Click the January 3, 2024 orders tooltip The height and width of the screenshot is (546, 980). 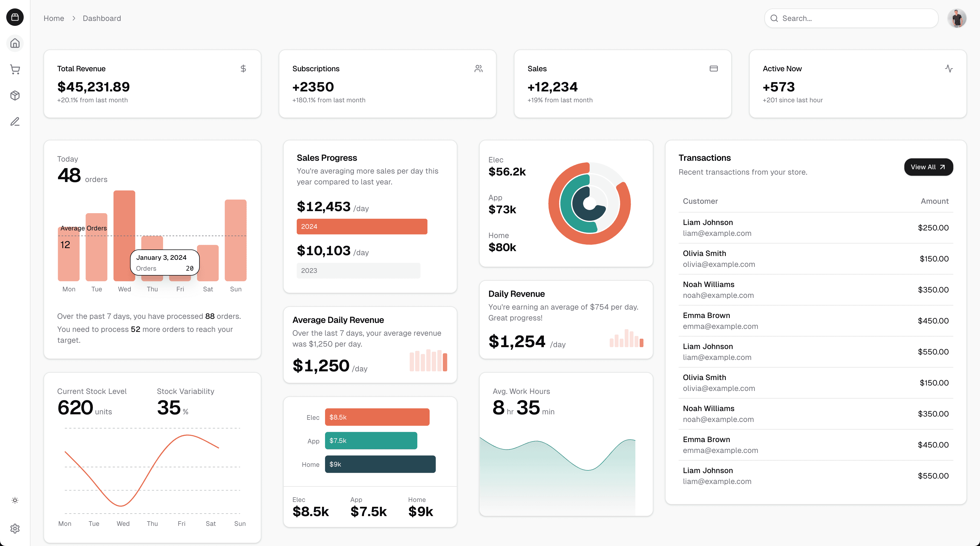coord(165,263)
